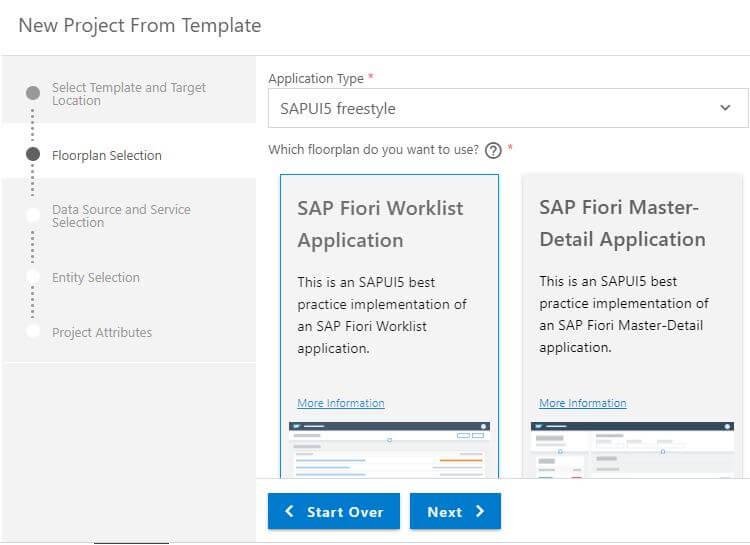
Task: Go to Select Template and Target Location step
Action: (x=129, y=94)
